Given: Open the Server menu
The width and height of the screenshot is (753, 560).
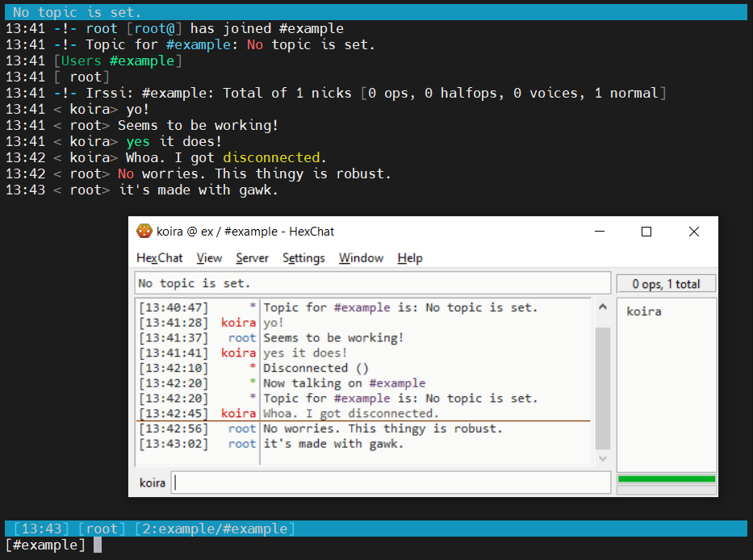Looking at the screenshot, I should (252, 258).
